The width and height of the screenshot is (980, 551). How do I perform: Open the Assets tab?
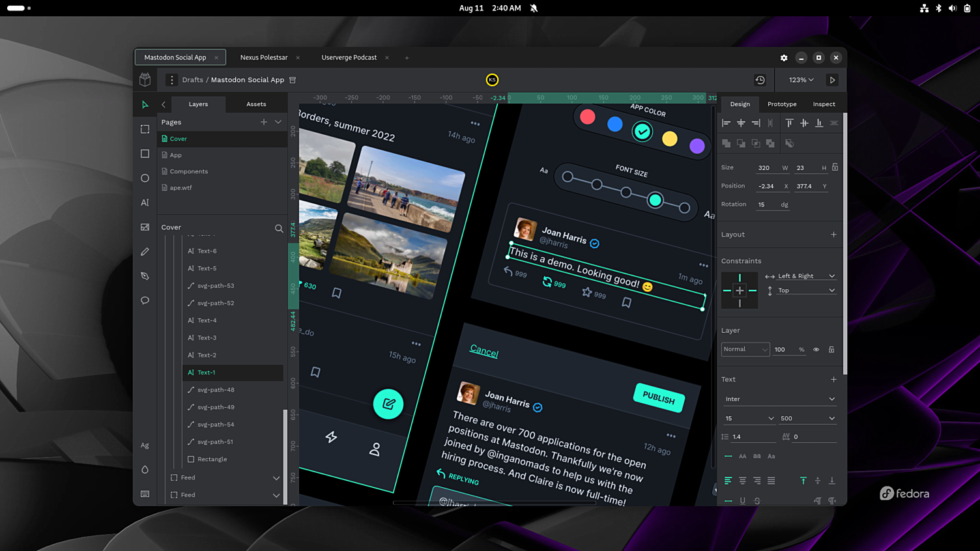[255, 104]
